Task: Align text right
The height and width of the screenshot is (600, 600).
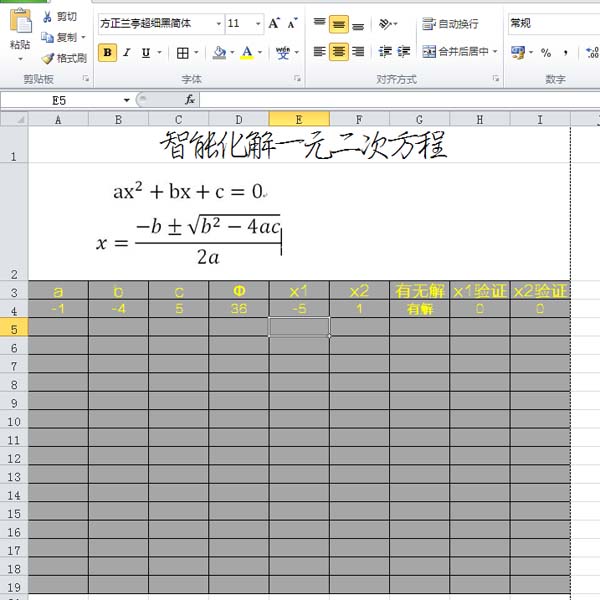Action: (358, 51)
